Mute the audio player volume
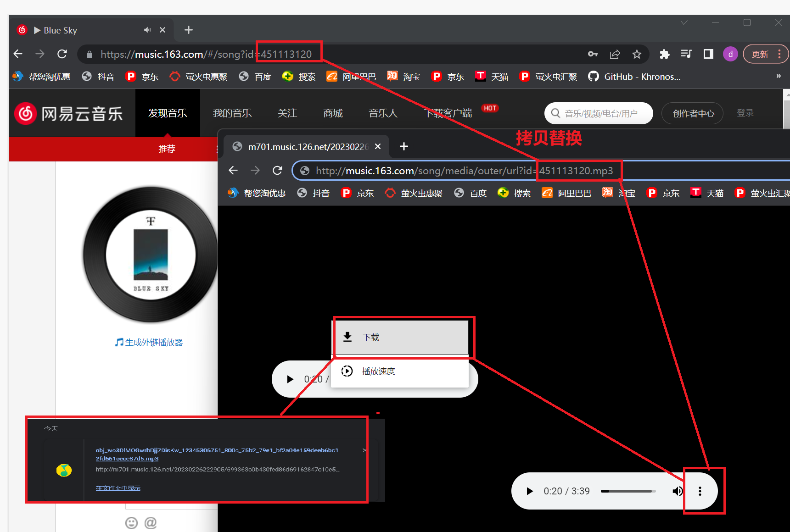This screenshot has width=790, height=532. (x=677, y=491)
